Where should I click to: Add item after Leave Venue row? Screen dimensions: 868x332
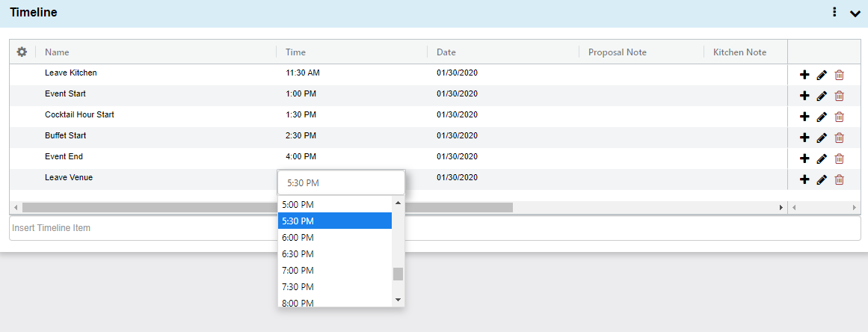tap(804, 179)
